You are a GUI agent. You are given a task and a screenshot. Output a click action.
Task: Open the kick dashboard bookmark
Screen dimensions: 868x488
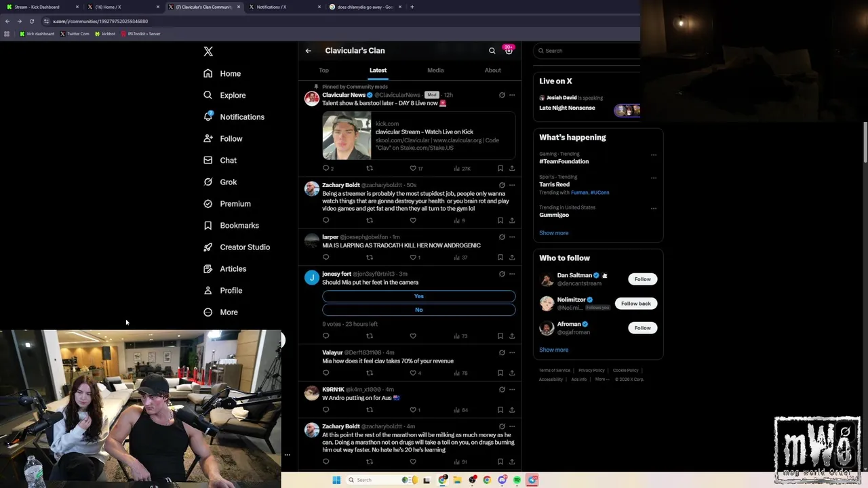(x=37, y=33)
